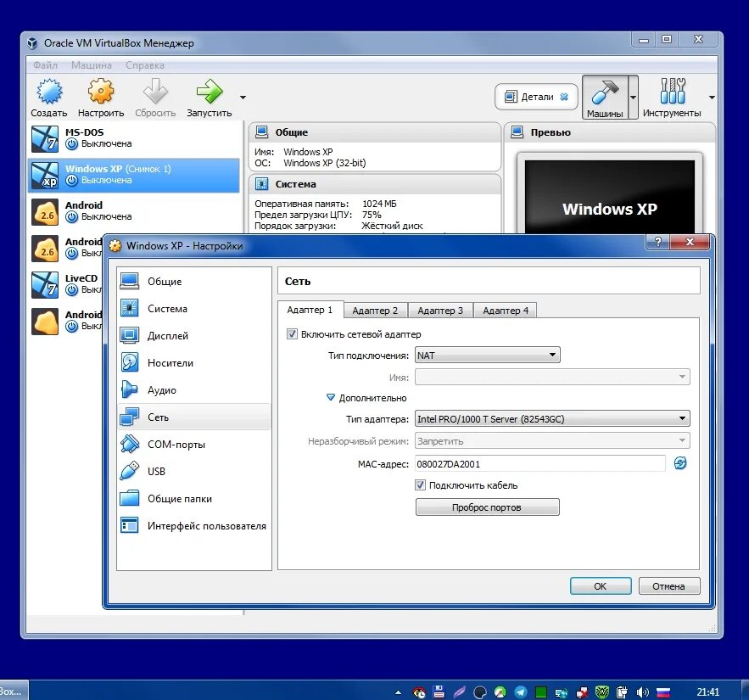Click the Машины hammer icon
The height and width of the screenshot is (700, 749).
tap(605, 92)
